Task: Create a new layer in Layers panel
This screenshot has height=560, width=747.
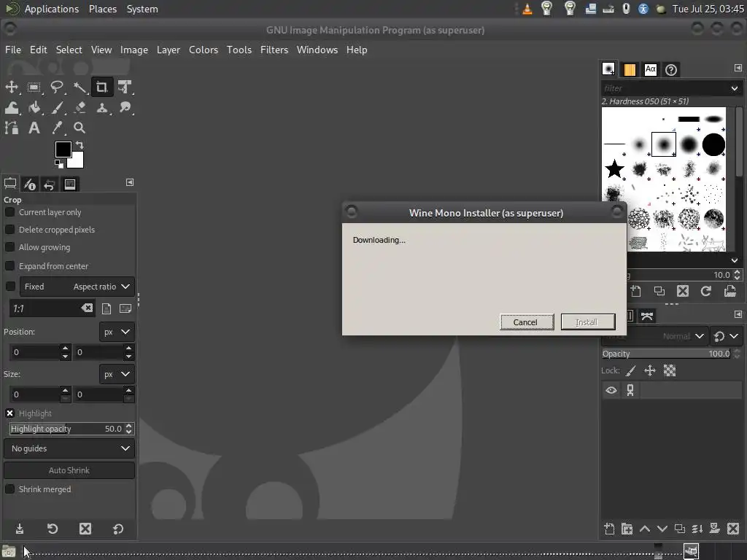Action: (x=609, y=529)
